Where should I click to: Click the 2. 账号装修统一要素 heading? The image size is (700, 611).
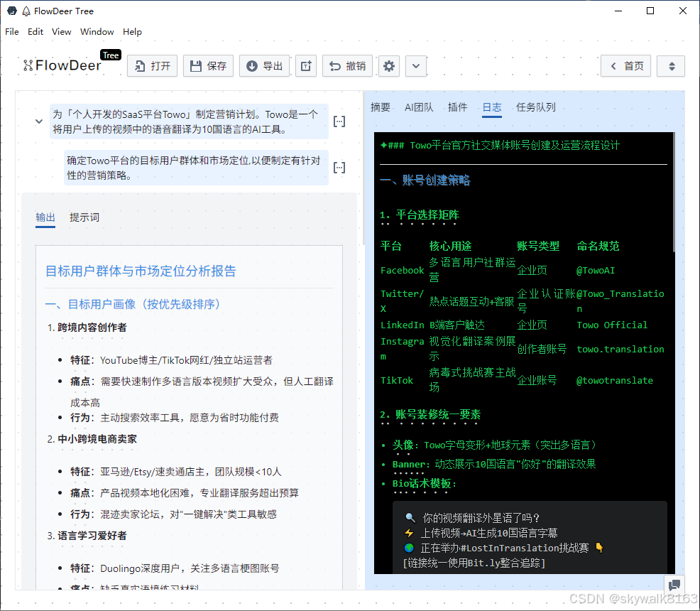pyautogui.click(x=430, y=414)
